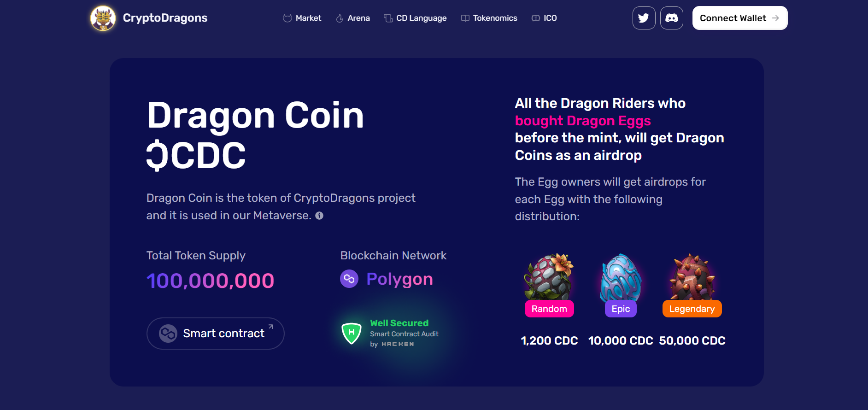
Task: Open the ICO nav link
Action: tap(545, 18)
